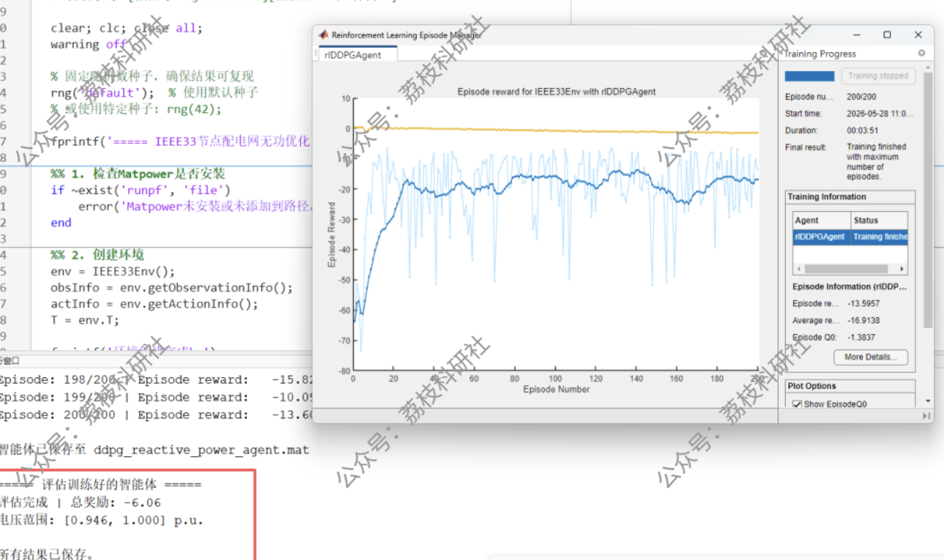The image size is (944, 560).
Task: Click the '所有结果已保存。' line in command window
Action: [x=47, y=554]
